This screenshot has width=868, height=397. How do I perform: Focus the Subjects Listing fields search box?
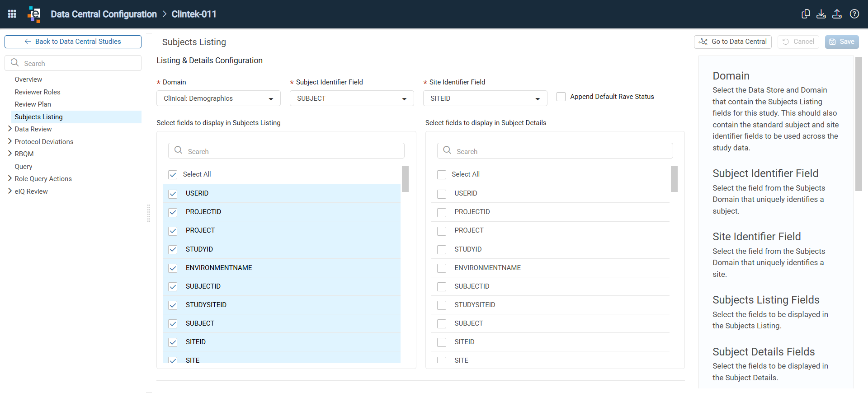(286, 151)
